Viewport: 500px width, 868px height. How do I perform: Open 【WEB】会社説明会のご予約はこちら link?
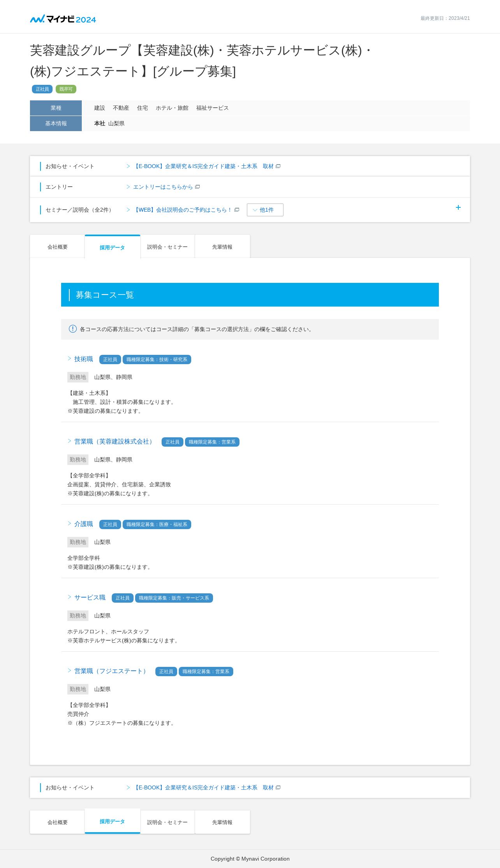tap(182, 210)
